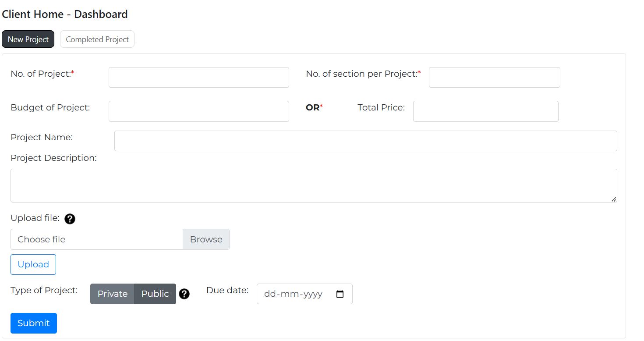This screenshot has width=644, height=341.
Task: Select the Public project type
Action: point(155,294)
